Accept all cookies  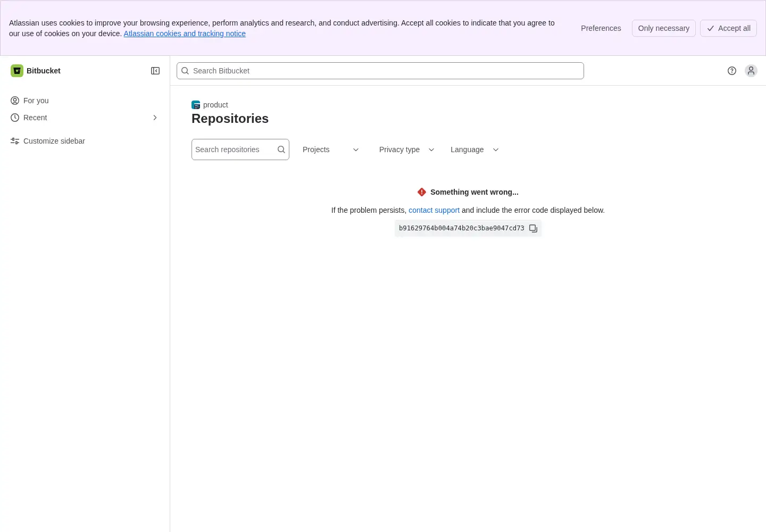pyautogui.click(x=728, y=28)
